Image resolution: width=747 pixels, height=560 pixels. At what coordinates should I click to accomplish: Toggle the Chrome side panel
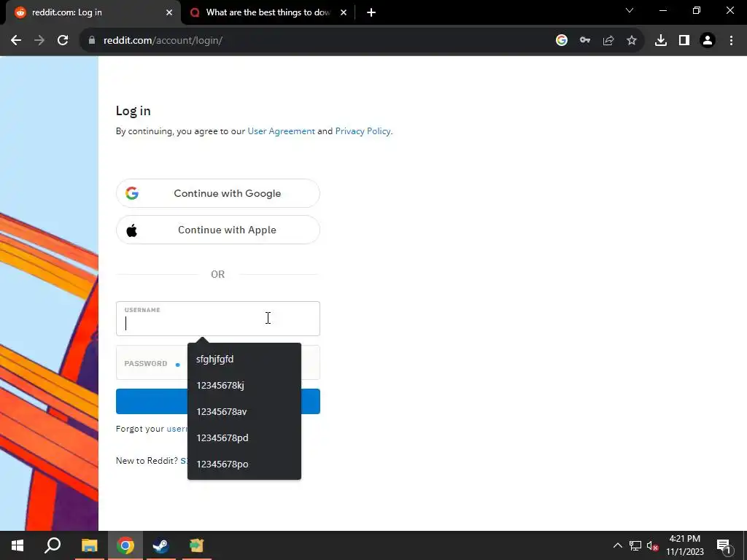684,41
